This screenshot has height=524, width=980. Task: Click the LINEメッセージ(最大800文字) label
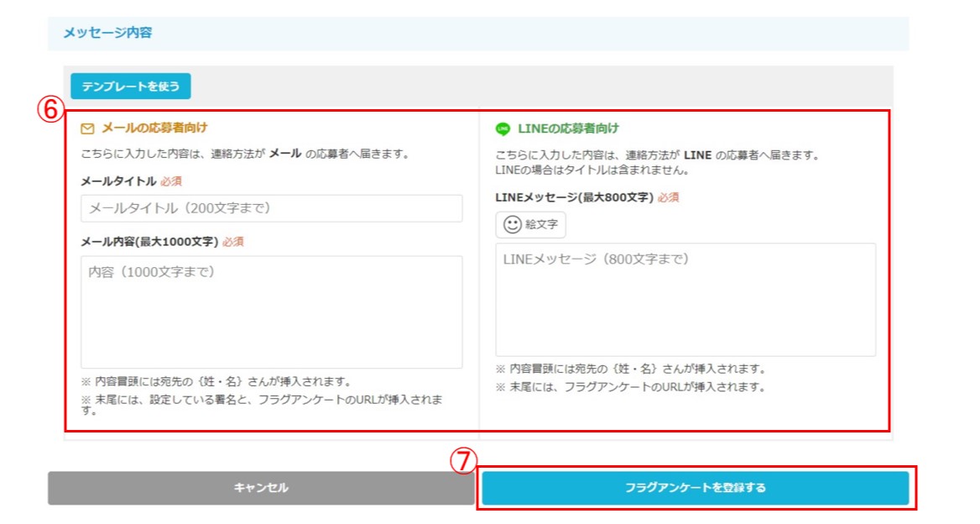click(574, 197)
